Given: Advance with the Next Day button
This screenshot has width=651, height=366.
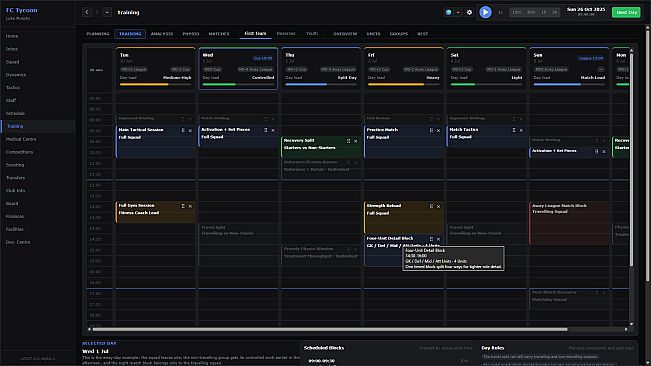Looking at the screenshot, I should coord(626,12).
